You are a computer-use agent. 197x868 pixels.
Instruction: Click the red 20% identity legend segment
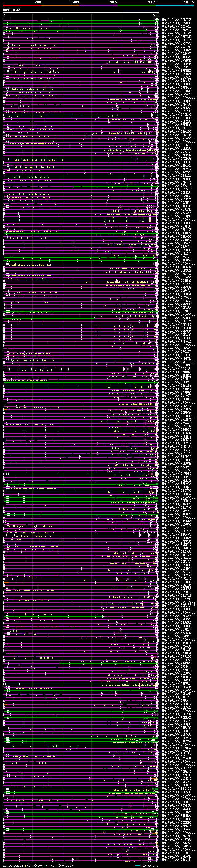(22, 6)
